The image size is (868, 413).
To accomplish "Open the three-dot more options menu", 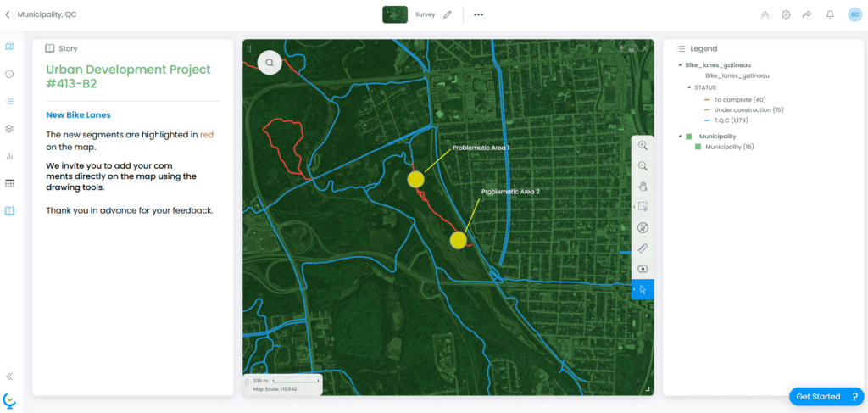I will 478,15.
